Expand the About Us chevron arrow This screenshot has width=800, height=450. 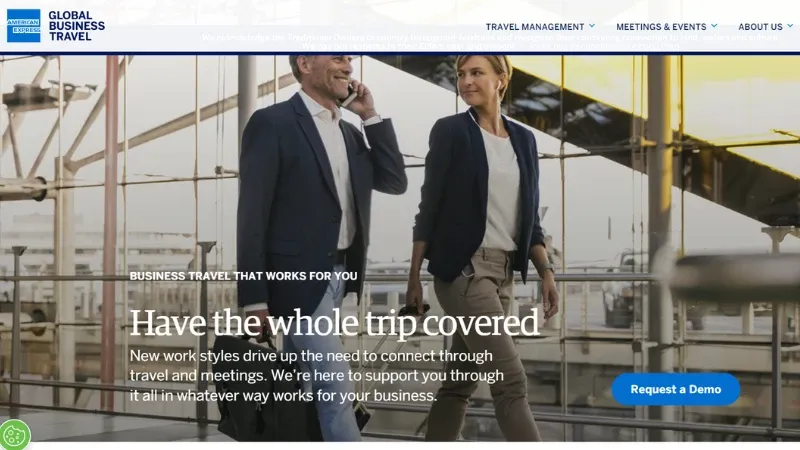pyautogui.click(x=790, y=26)
